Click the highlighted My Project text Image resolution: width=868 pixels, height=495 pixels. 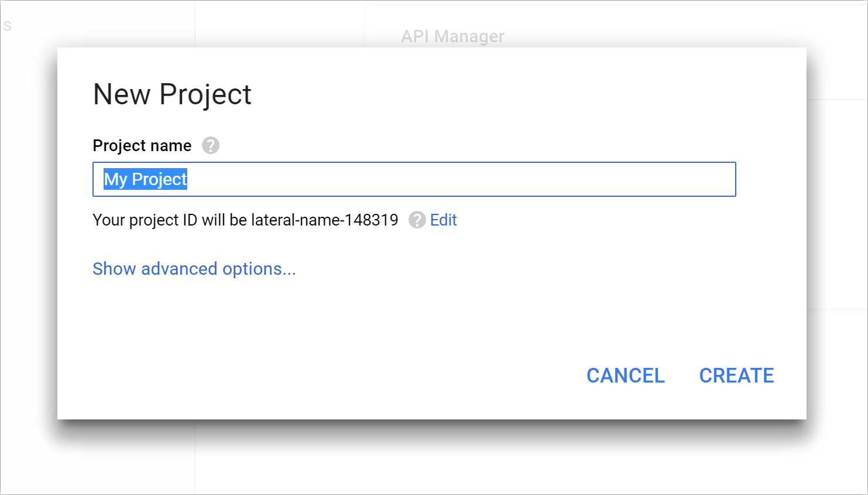146,179
